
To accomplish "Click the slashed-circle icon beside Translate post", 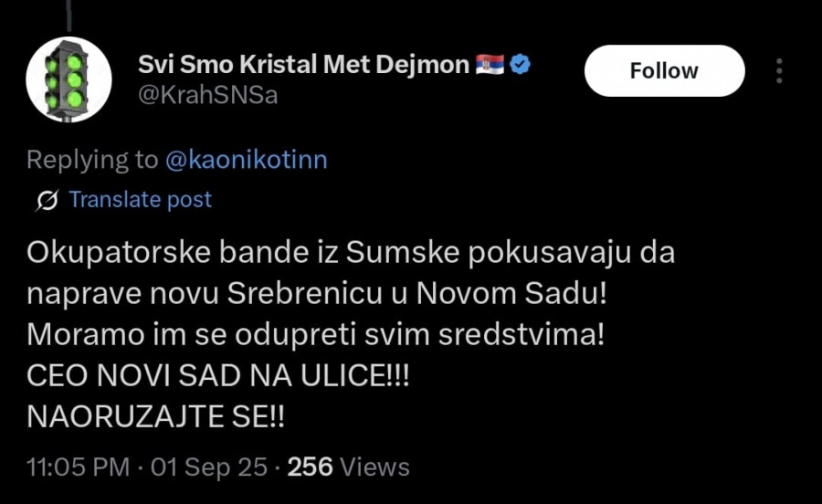I will tap(47, 200).
